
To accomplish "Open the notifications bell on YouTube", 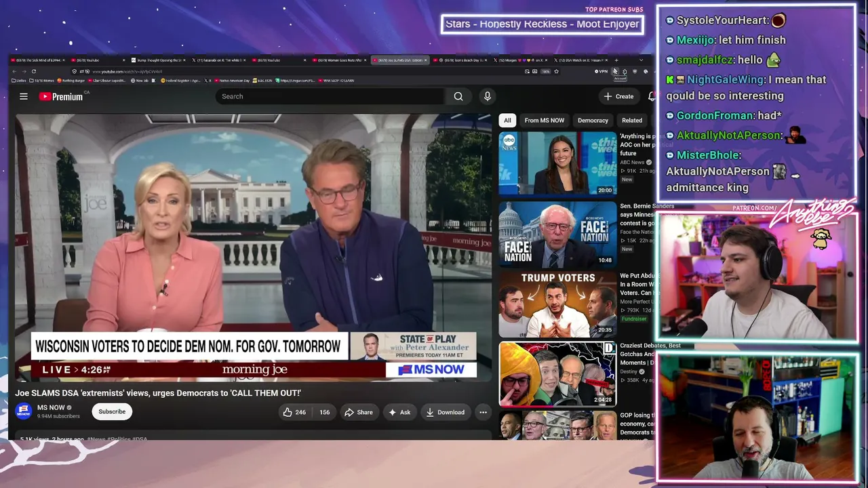I will pos(651,96).
